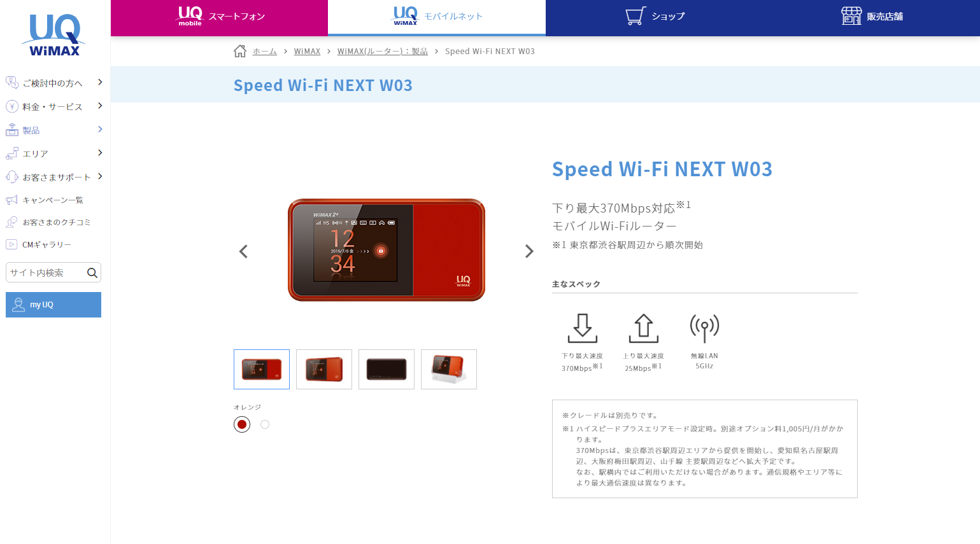
Task: Switch to モバイルネット tab
Action: 437,17
